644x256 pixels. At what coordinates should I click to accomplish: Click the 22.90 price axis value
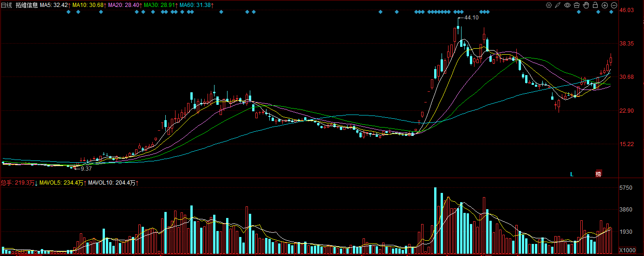click(x=627, y=110)
